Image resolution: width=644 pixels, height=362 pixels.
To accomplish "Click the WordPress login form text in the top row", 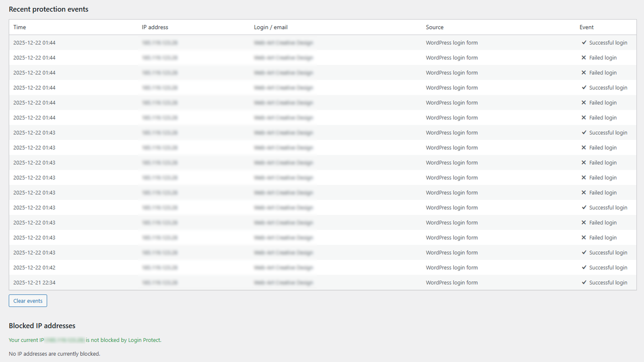I will [452, 42].
